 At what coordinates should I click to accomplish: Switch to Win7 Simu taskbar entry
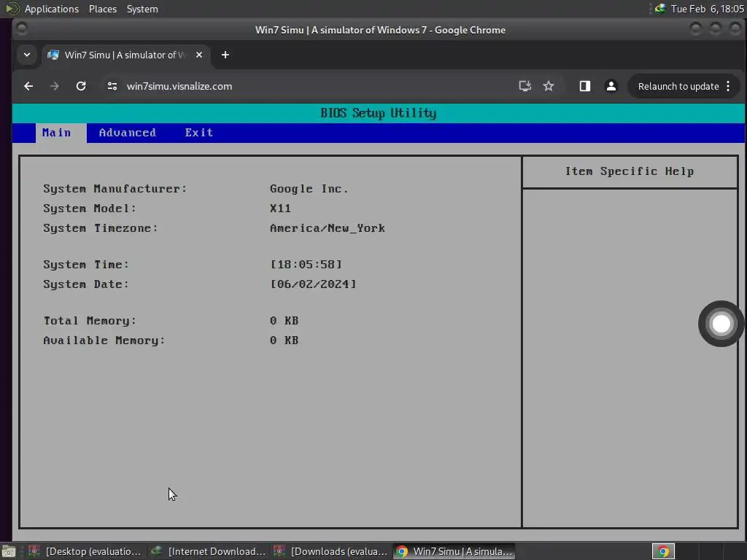pos(454,551)
